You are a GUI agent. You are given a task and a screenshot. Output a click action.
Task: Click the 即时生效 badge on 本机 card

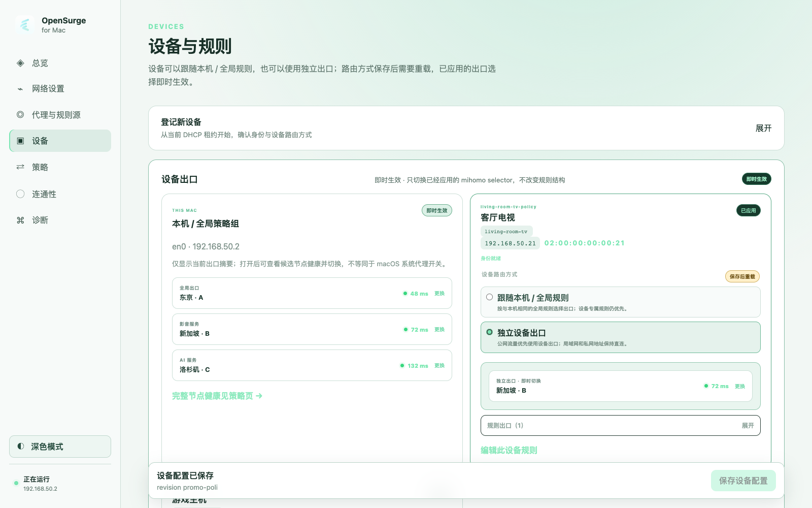437,210
